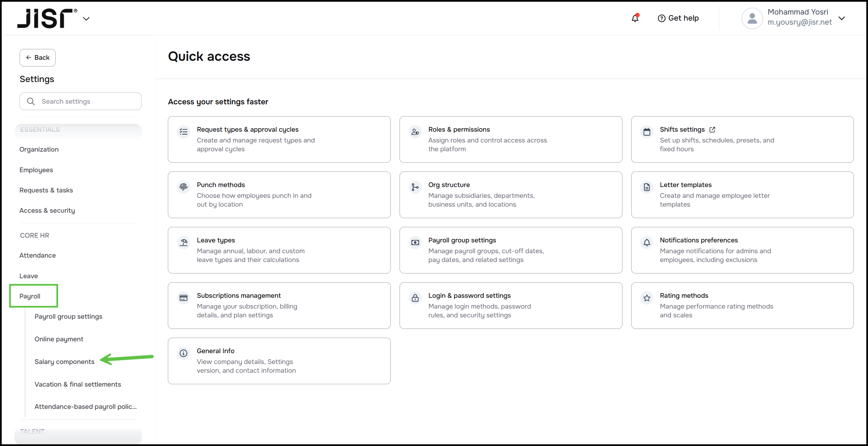Expand the user account dropdown chevron
Viewport: 868px width, 446px height.
tap(842, 18)
